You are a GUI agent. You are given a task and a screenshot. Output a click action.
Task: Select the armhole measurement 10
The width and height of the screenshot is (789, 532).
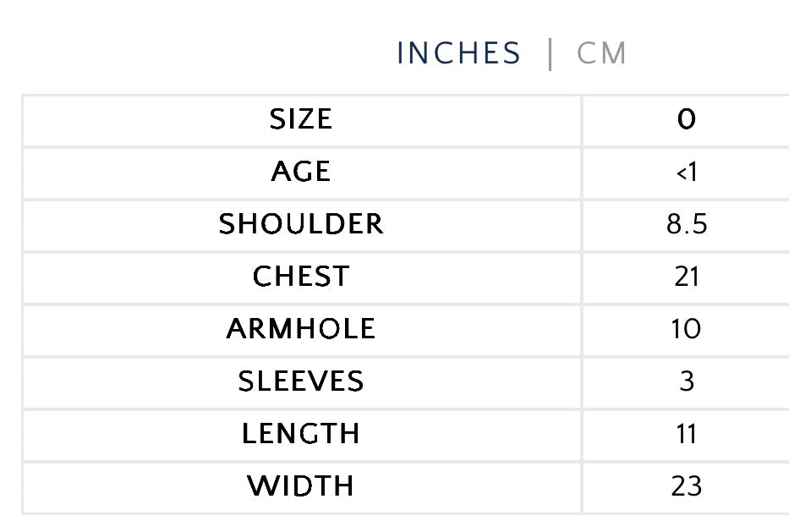[686, 329]
